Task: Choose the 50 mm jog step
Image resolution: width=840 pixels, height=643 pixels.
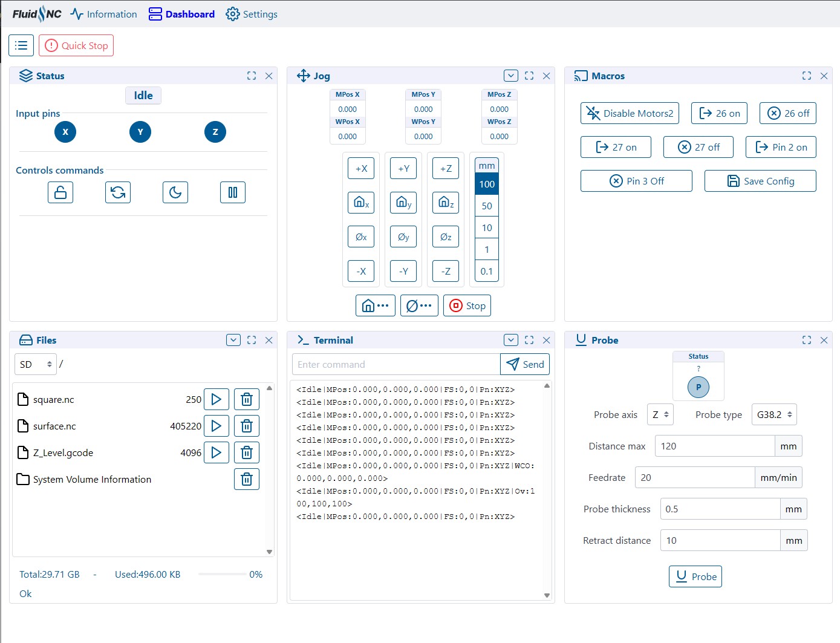Action: click(x=487, y=206)
